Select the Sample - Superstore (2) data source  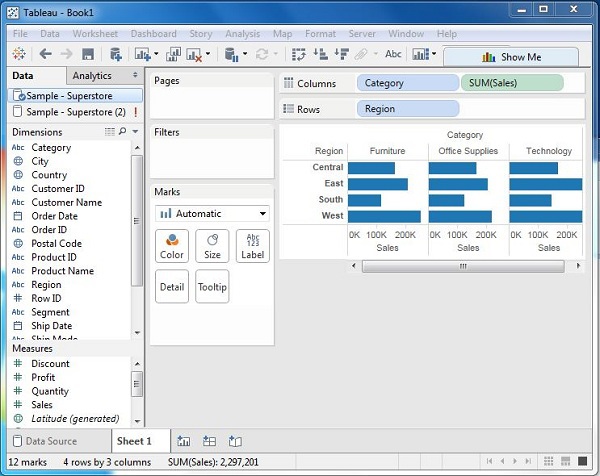75,112
